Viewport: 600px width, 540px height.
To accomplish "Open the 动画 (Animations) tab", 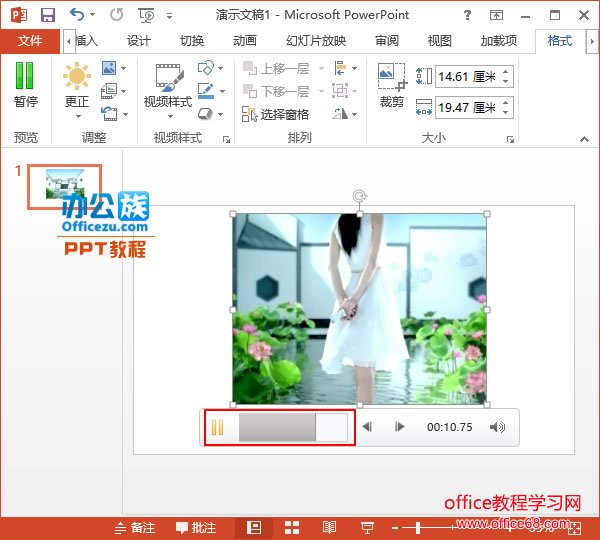I will point(244,41).
